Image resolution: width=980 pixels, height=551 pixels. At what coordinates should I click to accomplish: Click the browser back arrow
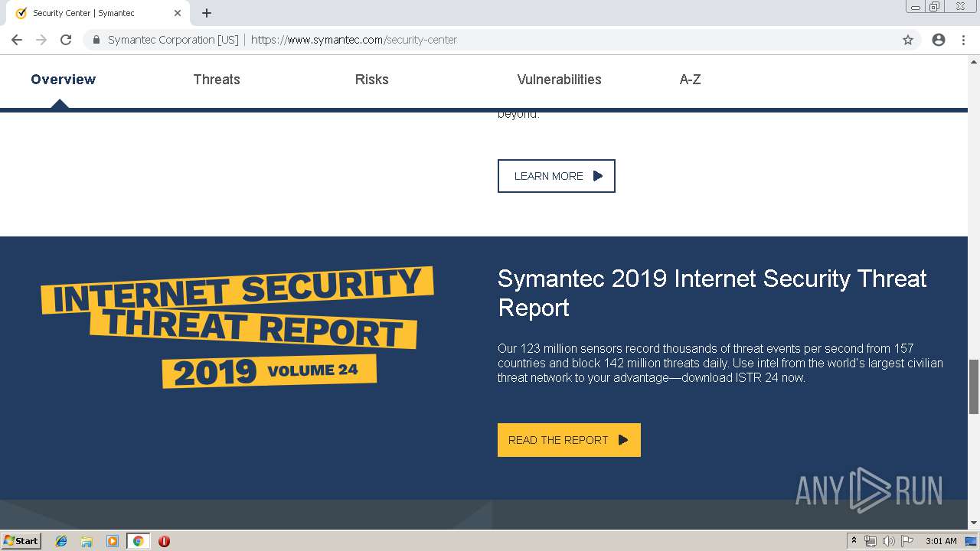pos(17,40)
